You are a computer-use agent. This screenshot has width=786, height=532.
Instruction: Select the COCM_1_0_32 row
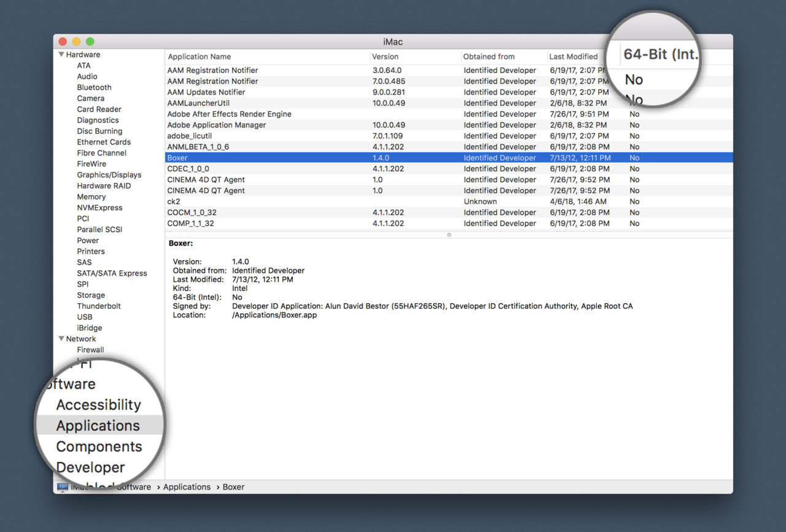point(449,212)
